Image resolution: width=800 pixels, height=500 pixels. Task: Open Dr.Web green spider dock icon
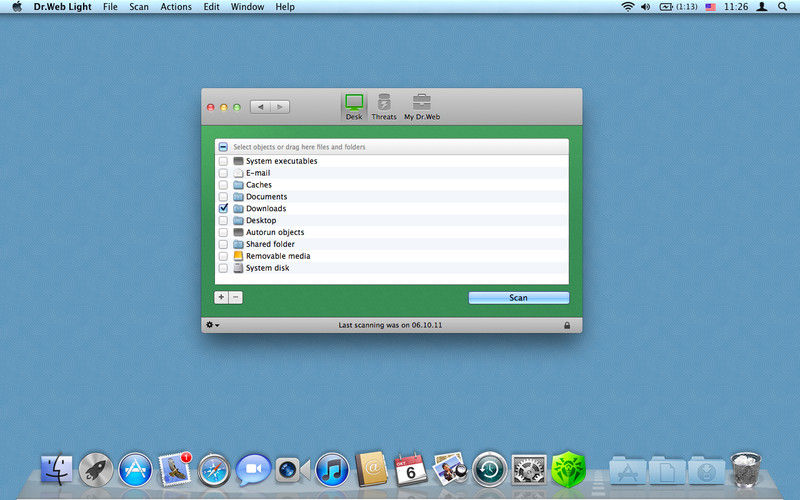point(567,468)
